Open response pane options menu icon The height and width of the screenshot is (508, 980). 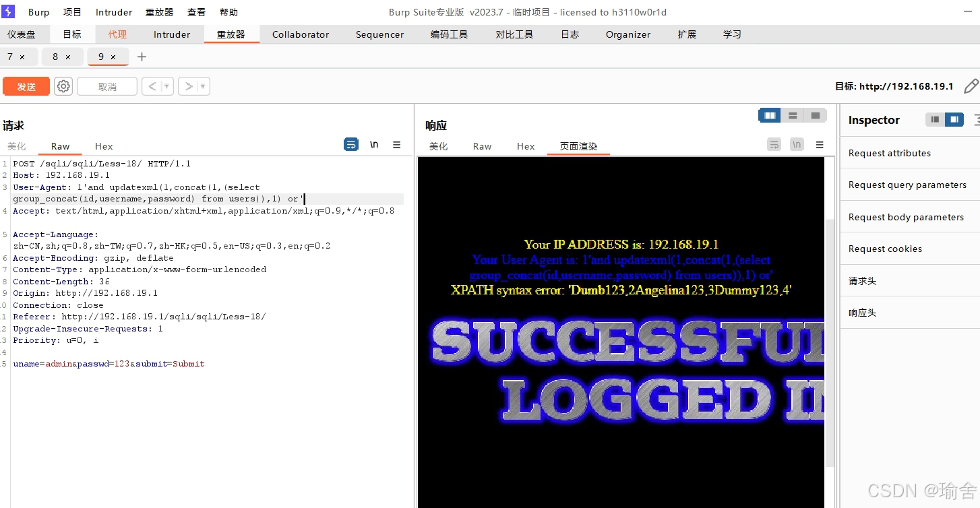[820, 145]
